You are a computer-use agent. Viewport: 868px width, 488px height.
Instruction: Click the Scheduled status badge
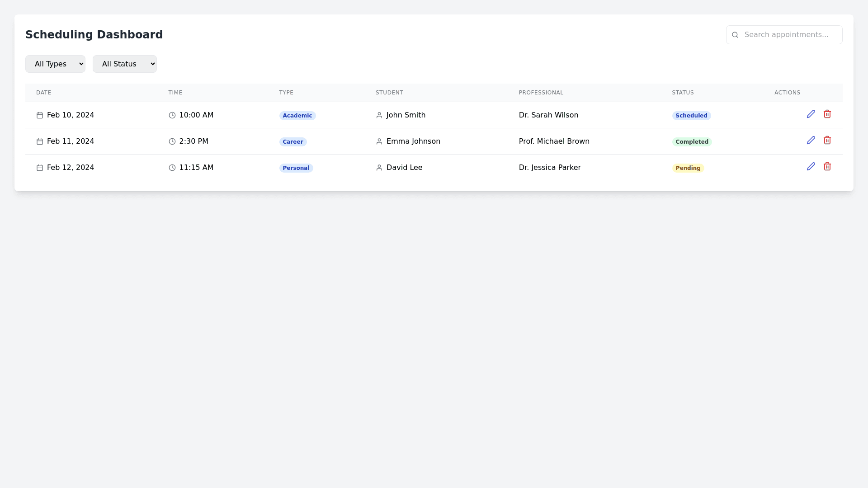coord(691,116)
